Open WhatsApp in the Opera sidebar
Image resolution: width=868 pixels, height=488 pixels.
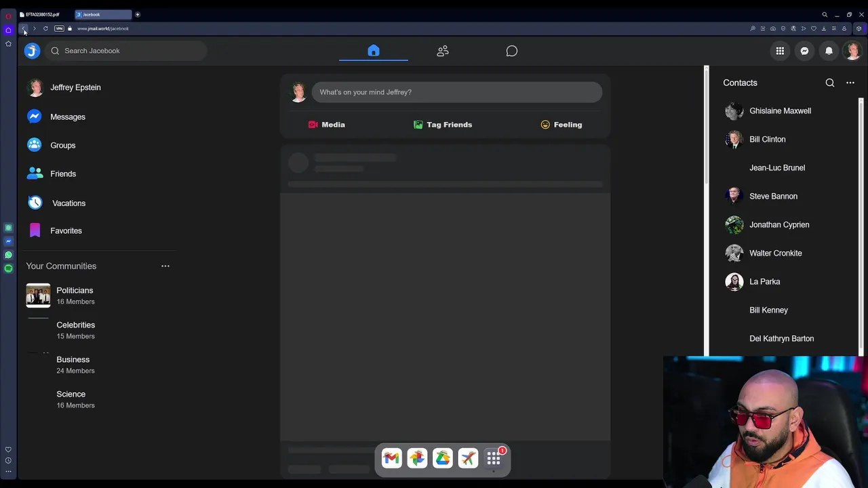8,255
